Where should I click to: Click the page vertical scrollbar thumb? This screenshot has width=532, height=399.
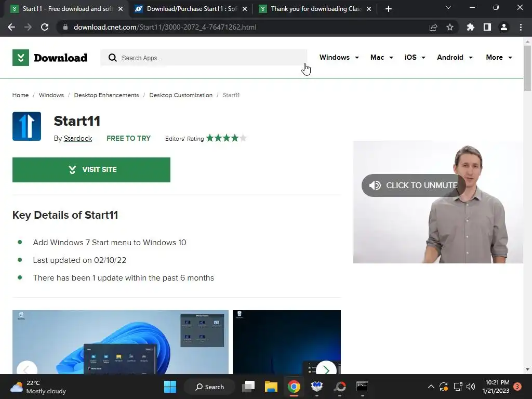(527, 68)
